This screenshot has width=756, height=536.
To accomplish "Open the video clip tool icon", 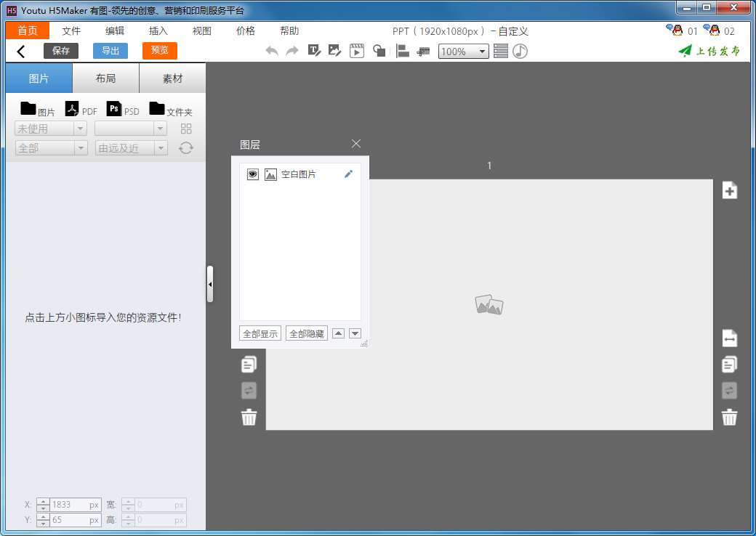I will [357, 51].
